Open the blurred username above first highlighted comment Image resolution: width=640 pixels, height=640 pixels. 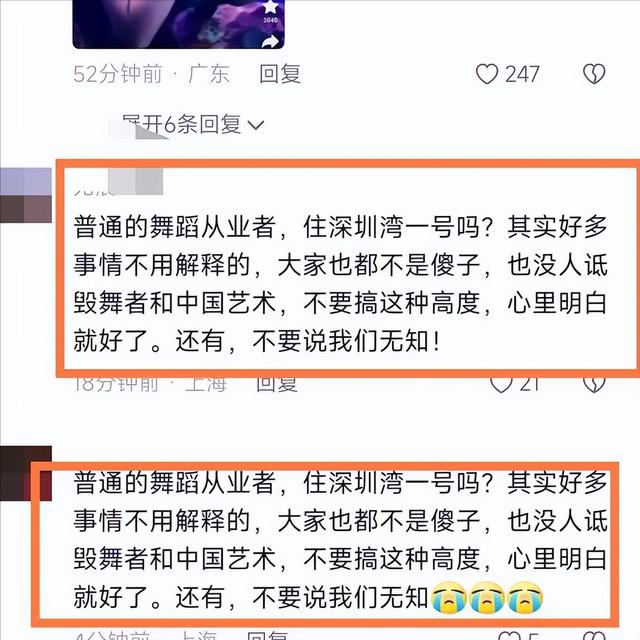click(118, 183)
